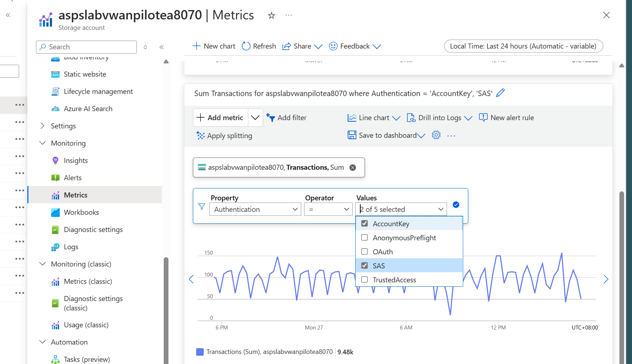Click the Logs icon

[x=55, y=247]
